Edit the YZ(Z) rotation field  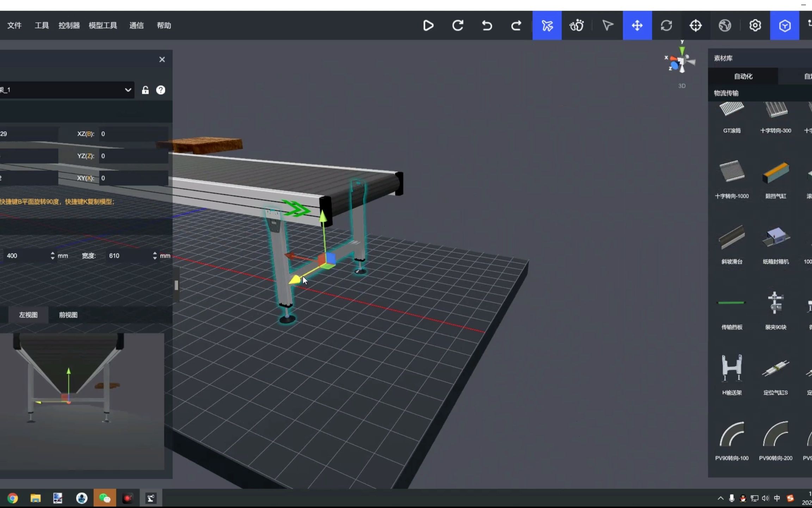click(x=134, y=156)
